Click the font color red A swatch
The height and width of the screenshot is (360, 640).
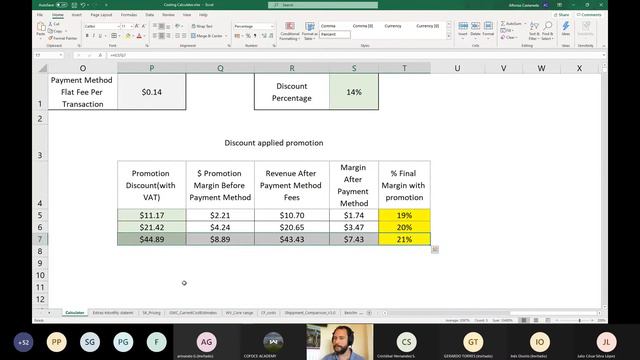(x=139, y=36)
